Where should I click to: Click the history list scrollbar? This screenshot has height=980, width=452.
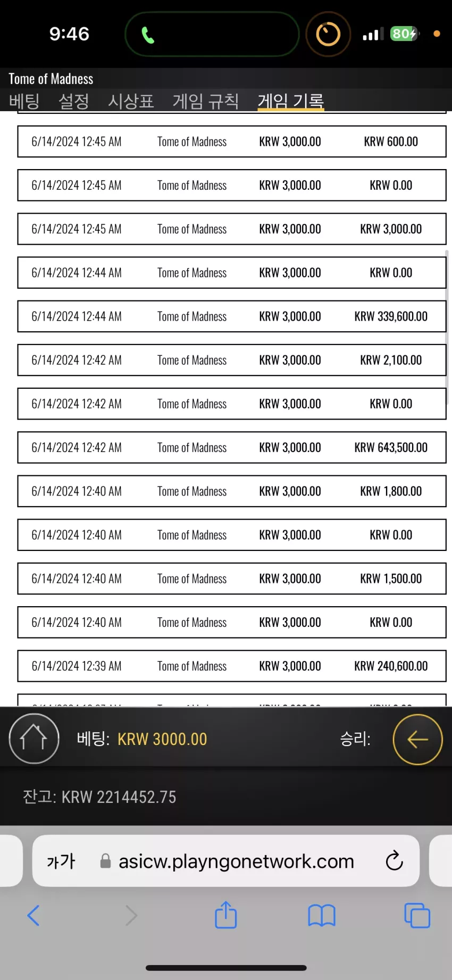447,327
